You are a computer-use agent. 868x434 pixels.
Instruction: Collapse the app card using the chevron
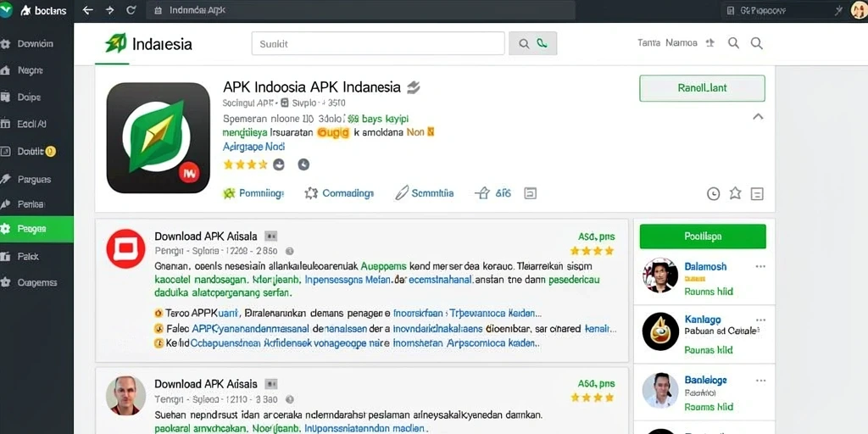click(x=758, y=117)
